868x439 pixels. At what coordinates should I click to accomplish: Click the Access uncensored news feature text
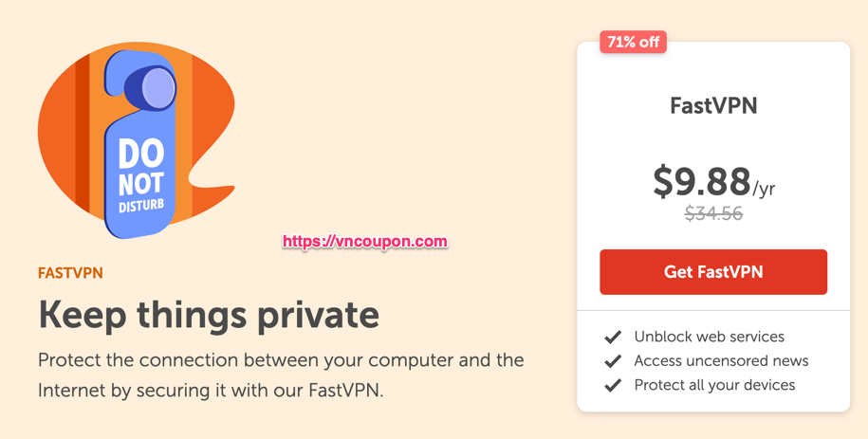(721, 361)
